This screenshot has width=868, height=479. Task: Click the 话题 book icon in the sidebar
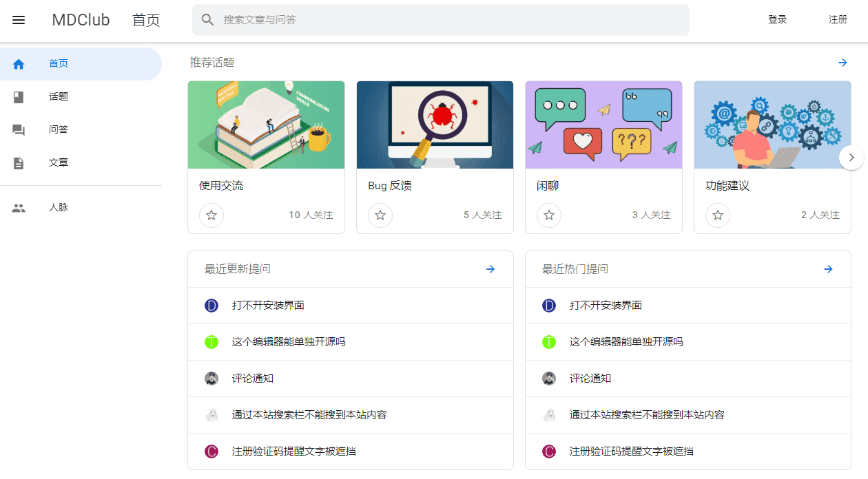[x=19, y=96]
